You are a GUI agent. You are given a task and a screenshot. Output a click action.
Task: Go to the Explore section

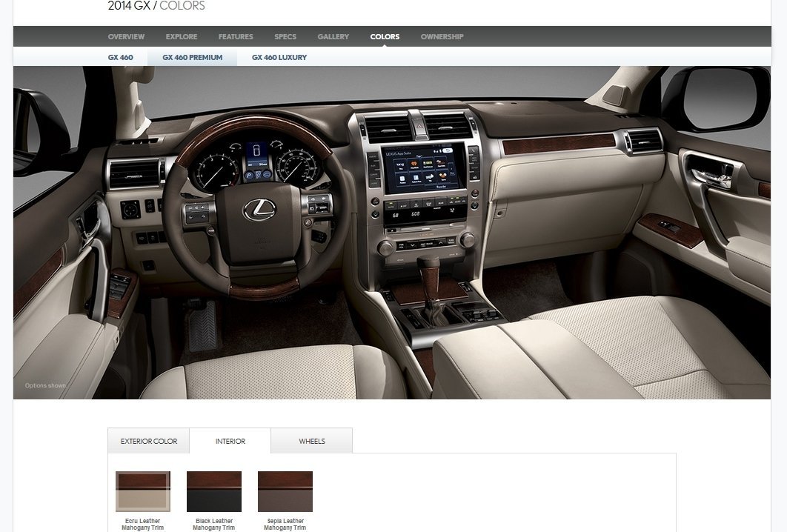[182, 36]
